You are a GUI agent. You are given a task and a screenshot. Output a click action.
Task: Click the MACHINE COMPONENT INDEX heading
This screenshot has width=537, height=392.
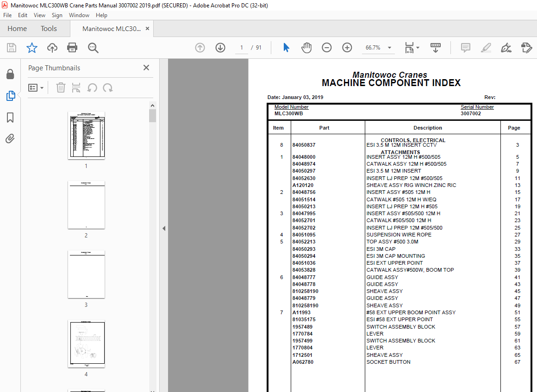[391, 83]
